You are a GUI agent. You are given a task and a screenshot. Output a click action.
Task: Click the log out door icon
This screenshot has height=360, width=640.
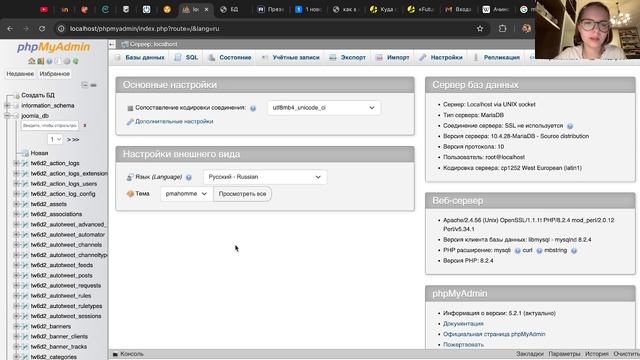(40, 61)
